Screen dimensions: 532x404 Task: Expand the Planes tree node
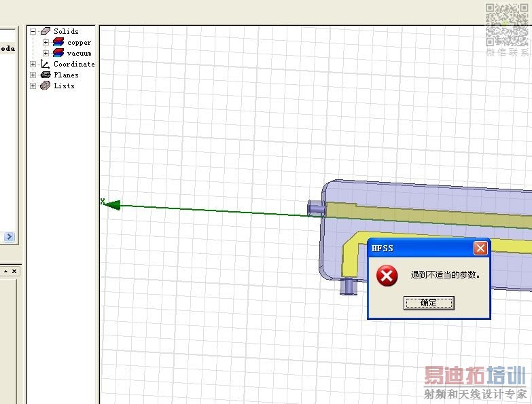point(33,75)
